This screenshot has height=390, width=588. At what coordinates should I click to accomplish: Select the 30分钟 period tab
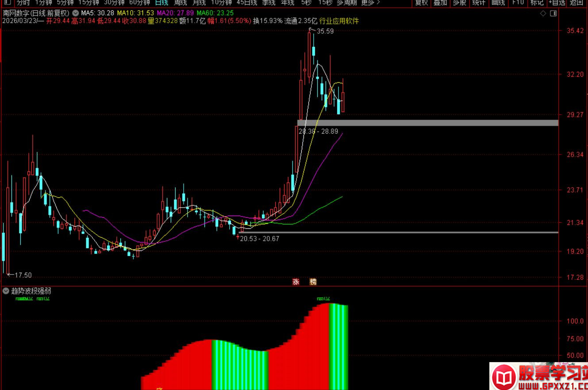point(114,3)
